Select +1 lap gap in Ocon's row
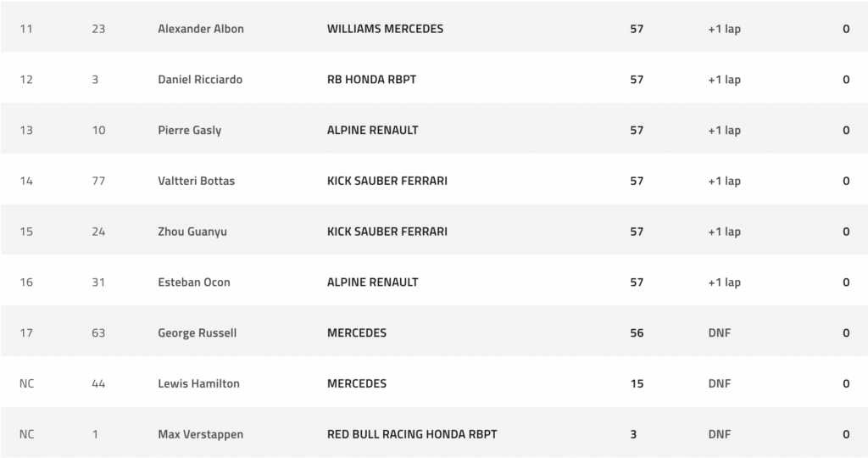The image size is (868, 458). click(724, 282)
